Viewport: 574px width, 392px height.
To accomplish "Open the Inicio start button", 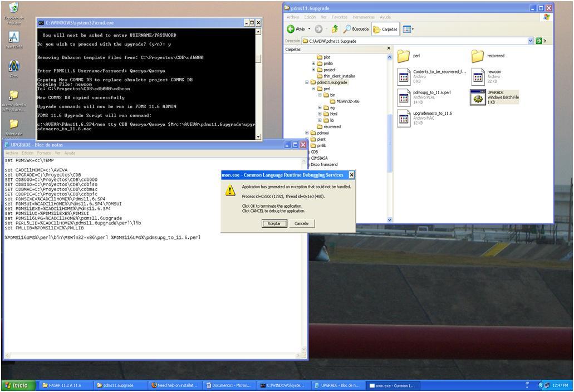I will (x=18, y=385).
